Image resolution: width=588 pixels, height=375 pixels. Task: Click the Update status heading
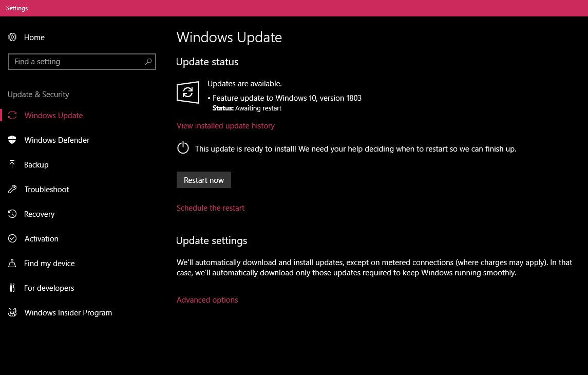click(207, 62)
